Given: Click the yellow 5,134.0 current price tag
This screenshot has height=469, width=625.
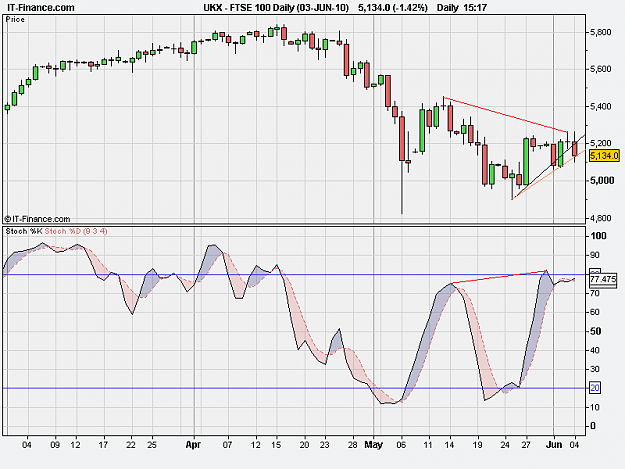Looking at the screenshot, I should [604, 155].
